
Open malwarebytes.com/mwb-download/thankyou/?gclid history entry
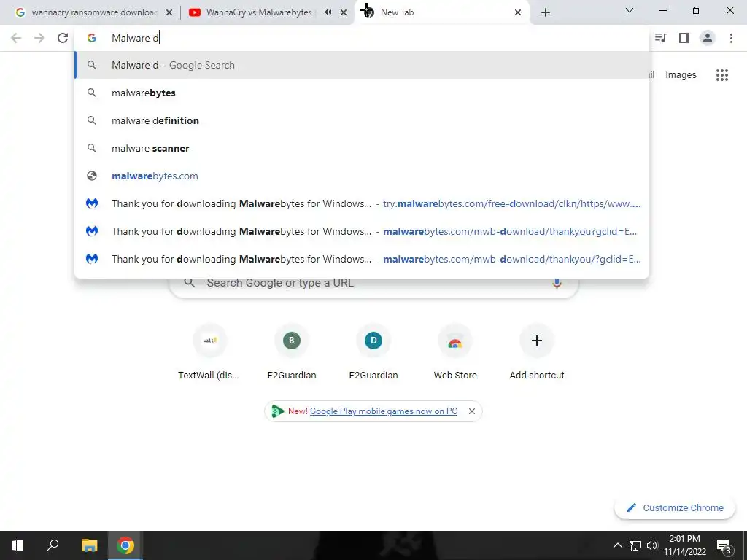click(362, 259)
